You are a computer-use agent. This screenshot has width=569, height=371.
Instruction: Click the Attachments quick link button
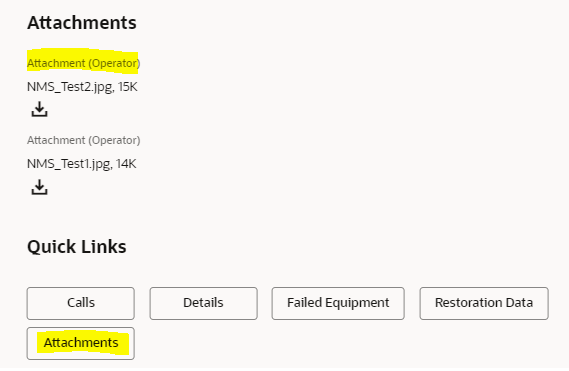[x=81, y=343]
